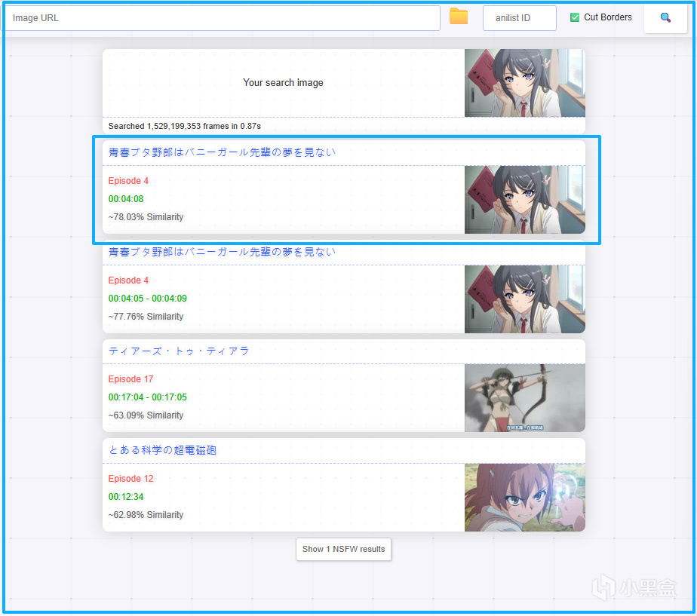
Task: Select the 00:04:05 - 00:04:09 timestamp
Action: click(x=148, y=299)
